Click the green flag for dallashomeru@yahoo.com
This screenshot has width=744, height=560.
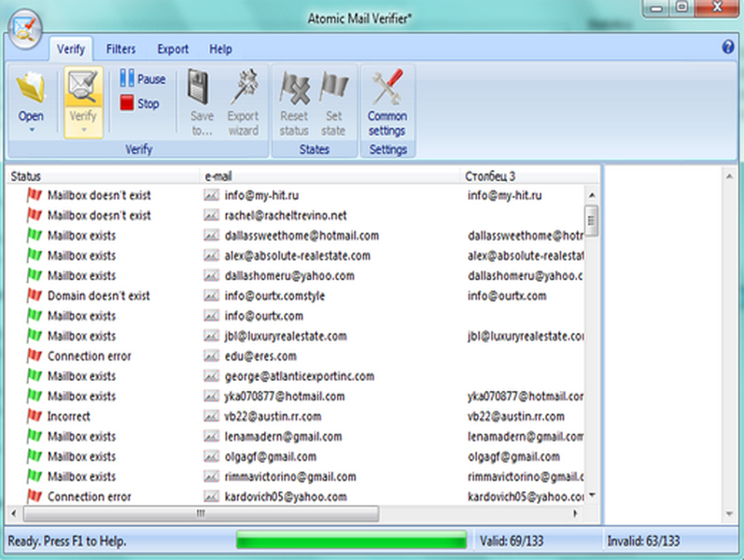point(35,275)
